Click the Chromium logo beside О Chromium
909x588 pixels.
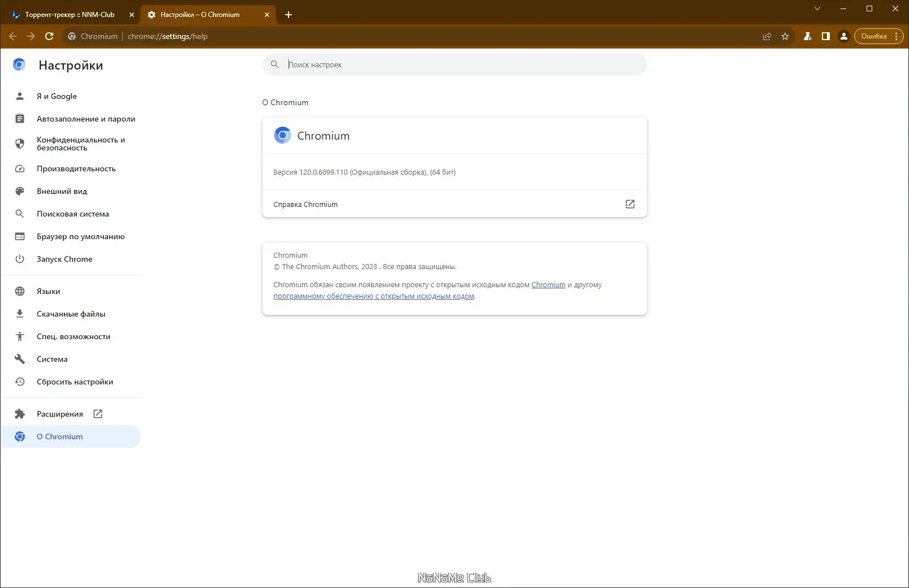20,436
